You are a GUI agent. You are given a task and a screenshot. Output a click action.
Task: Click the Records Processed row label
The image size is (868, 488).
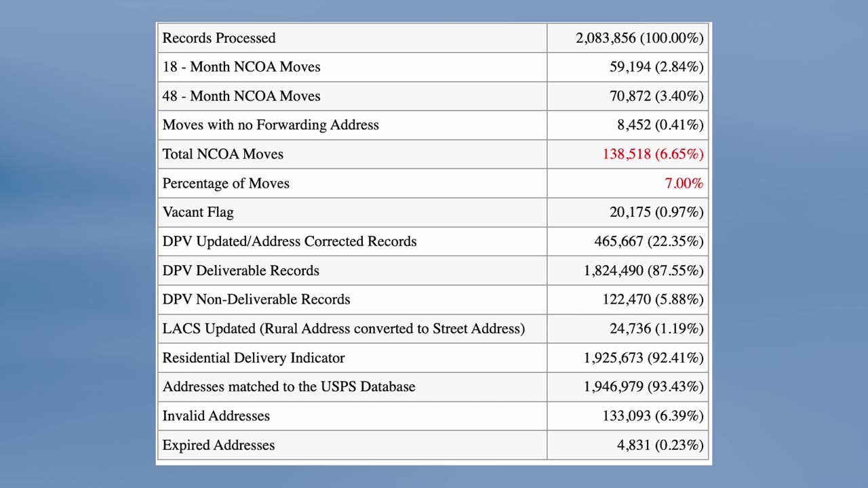219,38
